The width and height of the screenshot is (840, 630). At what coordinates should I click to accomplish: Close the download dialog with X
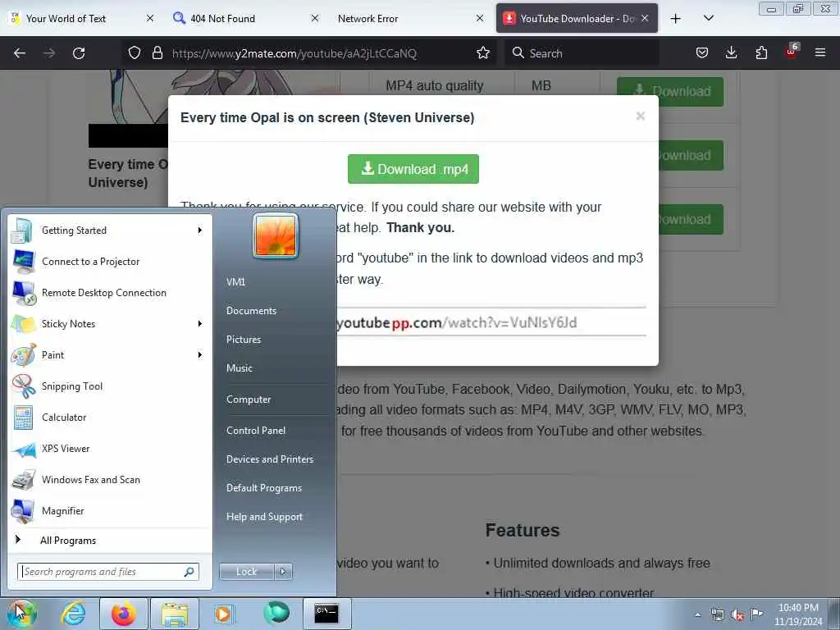640,116
